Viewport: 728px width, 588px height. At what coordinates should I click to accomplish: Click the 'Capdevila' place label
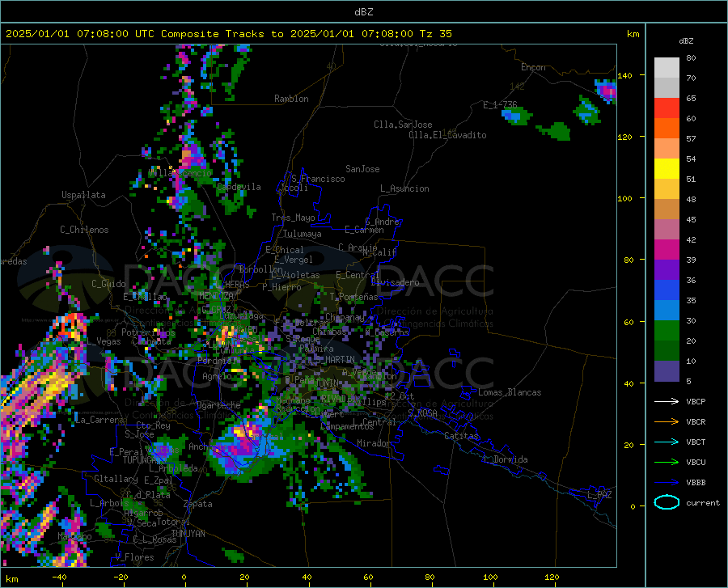point(239,187)
